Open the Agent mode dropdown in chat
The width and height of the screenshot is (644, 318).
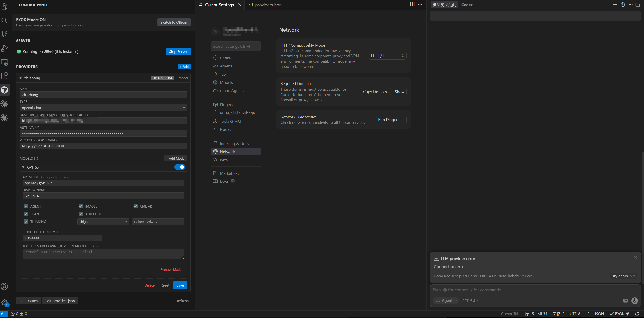[446, 300]
